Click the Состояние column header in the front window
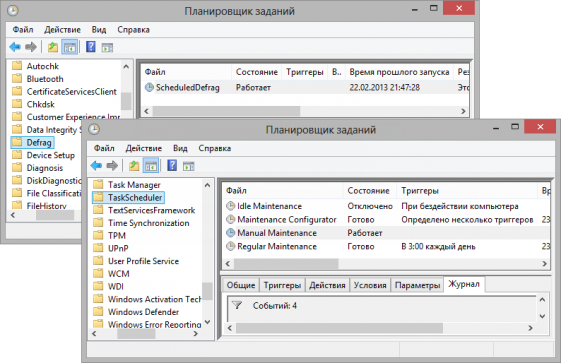Image resolution: width=561 pixels, height=363 pixels. 370,191
